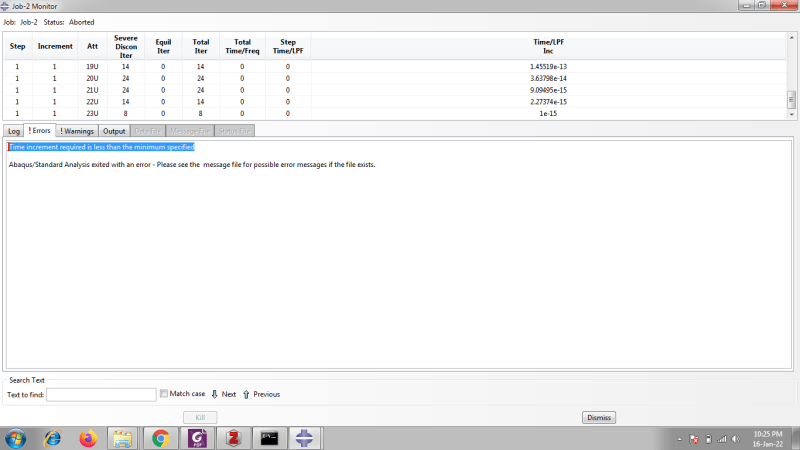The height and width of the screenshot is (450, 800).
Task: Click the 2.27374e-15 time increment value
Action: click(548, 102)
